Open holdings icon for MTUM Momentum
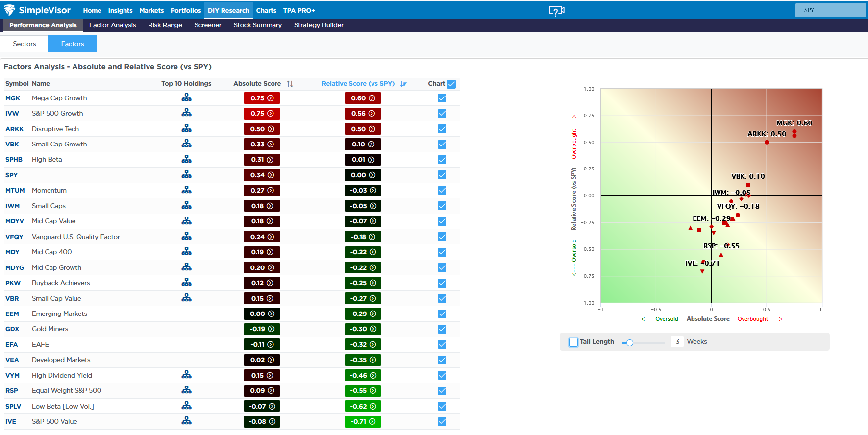This screenshot has width=868, height=435. coord(186,190)
